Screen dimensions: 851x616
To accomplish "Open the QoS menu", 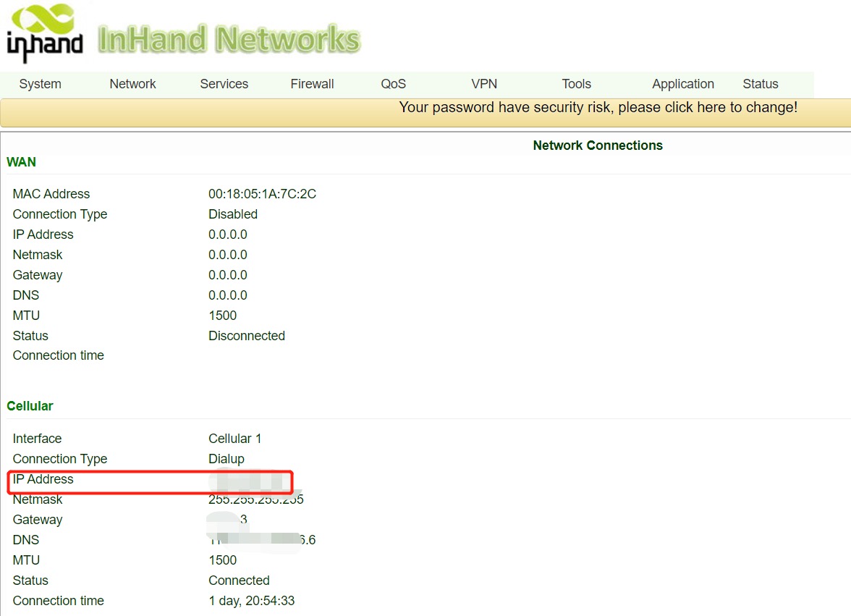I will [393, 84].
